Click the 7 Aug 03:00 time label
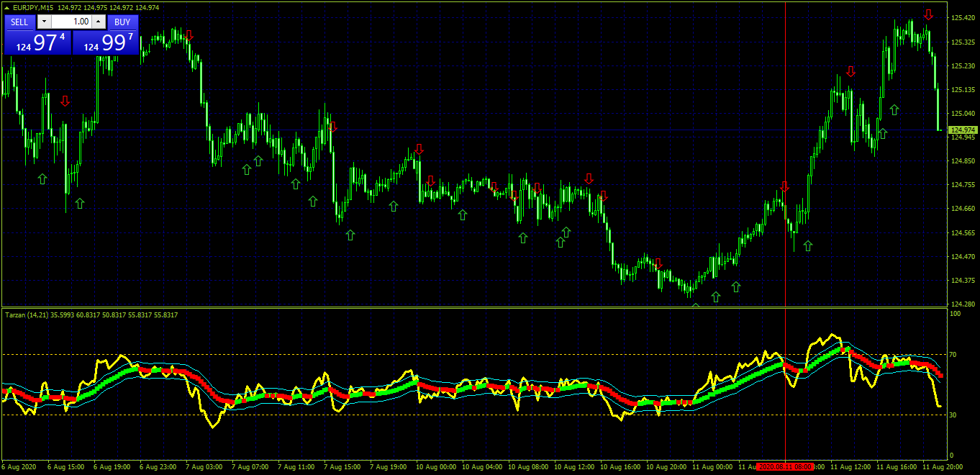This screenshot has height=475, width=980. coord(204,467)
